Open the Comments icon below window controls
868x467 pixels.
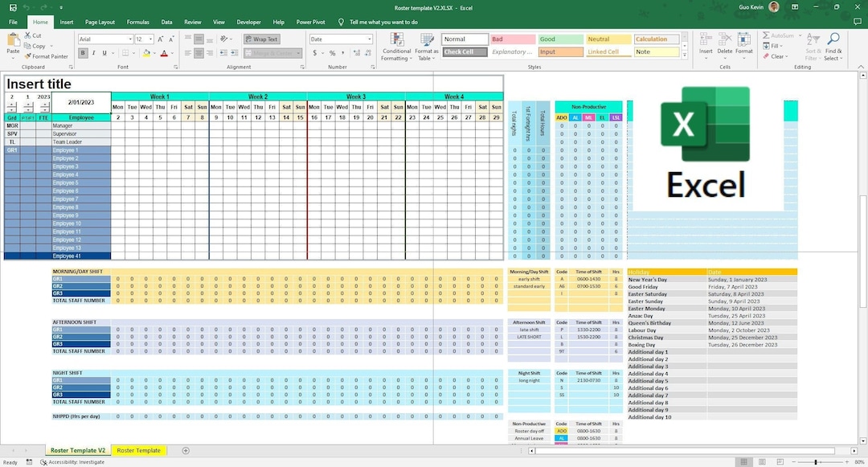click(x=858, y=23)
